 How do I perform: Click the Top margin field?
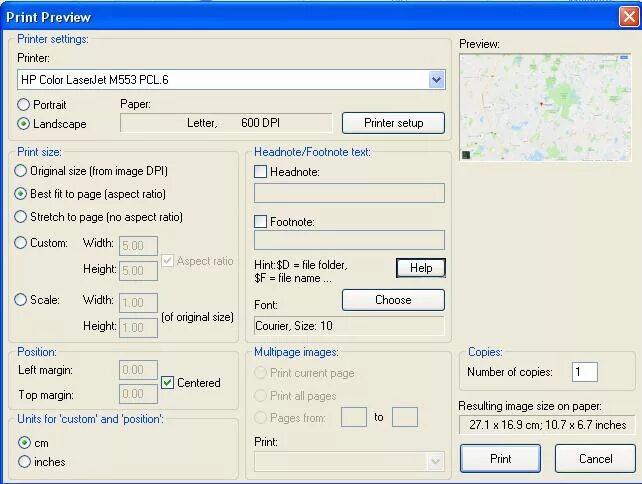[138, 394]
